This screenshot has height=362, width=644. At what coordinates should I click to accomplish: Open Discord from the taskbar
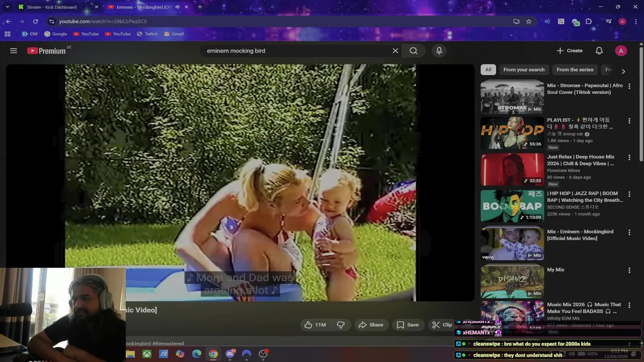230,354
